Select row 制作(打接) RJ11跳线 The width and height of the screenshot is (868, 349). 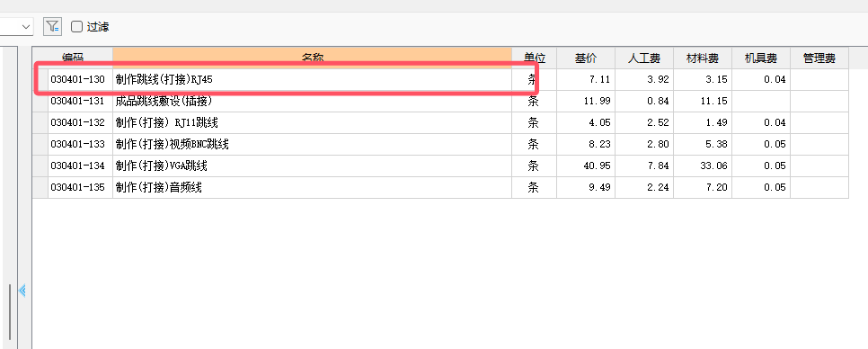pyautogui.click(x=440, y=122)
